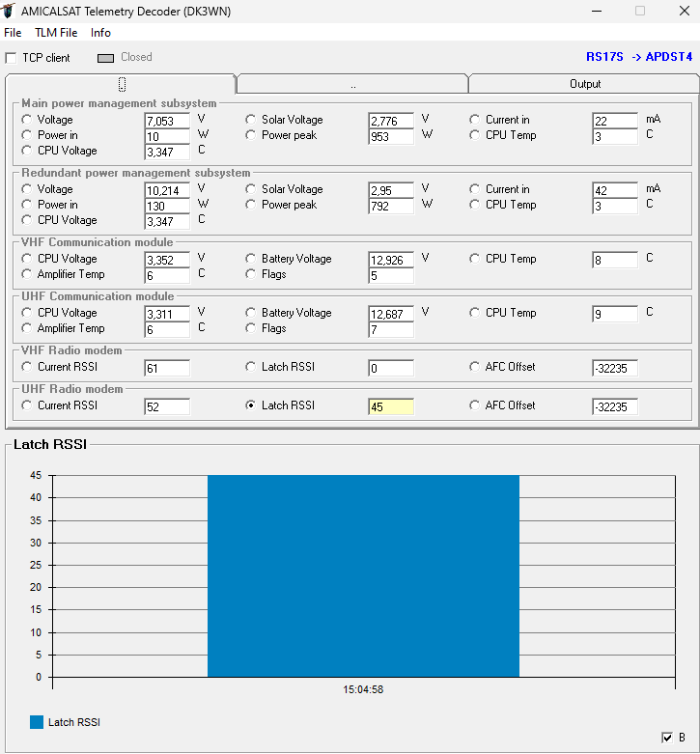Select VHF Communication Amplifier Temp radio button
The width and height of the screenshot is (700, 754).
click(x=26, y=273)
